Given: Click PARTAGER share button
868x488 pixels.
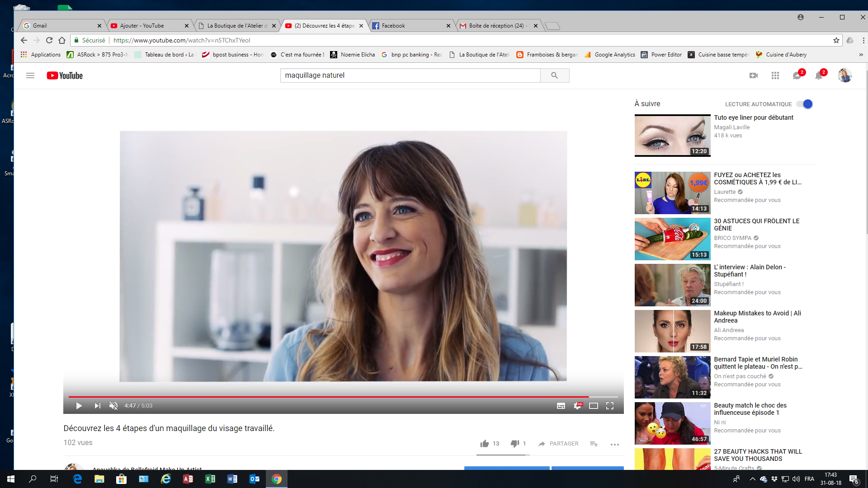Looking at the screenshot, I should (558, 444).
